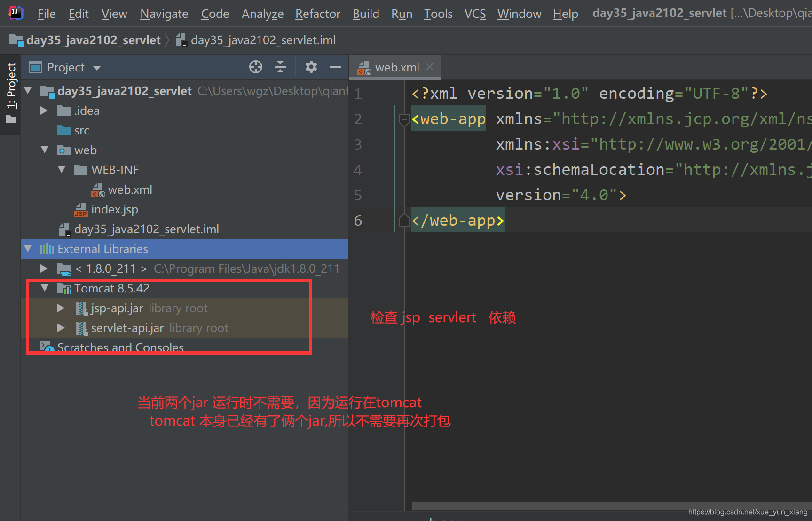
Task: Open the Tools menu
Action: click(x=438, y=14)
